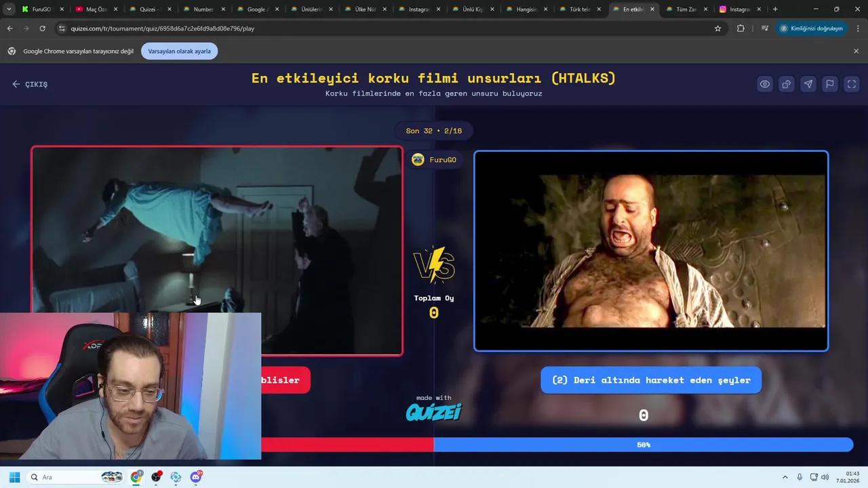Click the quizei.com address bar URL
Viewport: 868px width, 488px height.
click(163, 28)
